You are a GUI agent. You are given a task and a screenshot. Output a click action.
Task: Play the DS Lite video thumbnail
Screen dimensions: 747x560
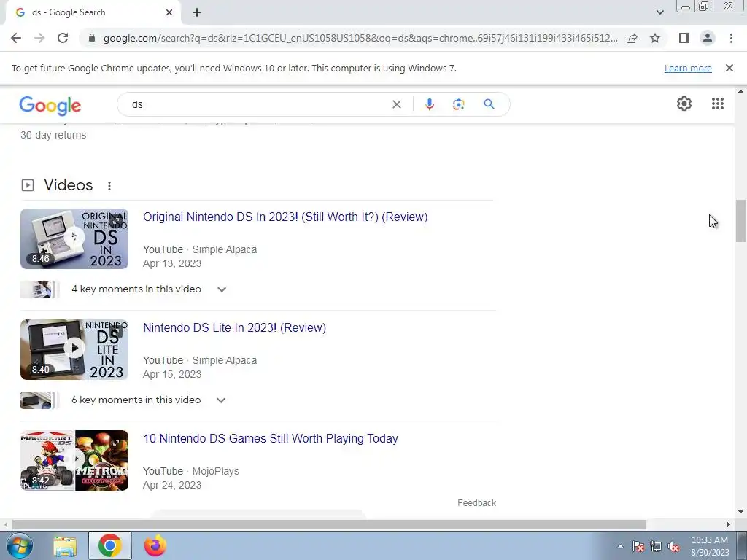click(x=74, y=349)
